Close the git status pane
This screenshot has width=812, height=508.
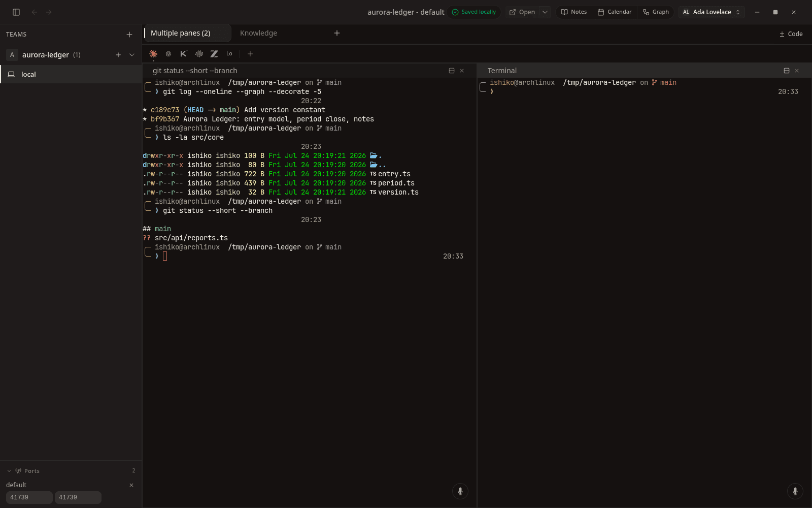(462, 71)
